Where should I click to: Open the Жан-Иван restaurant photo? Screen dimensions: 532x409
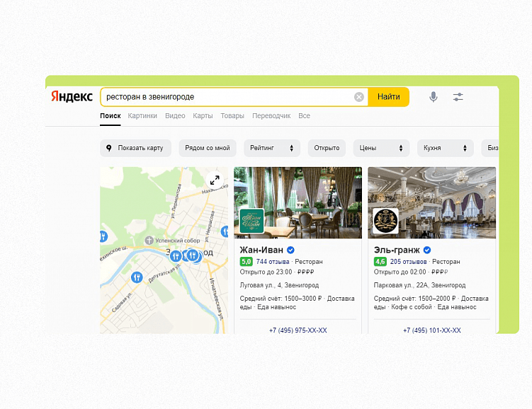(298, 202)
